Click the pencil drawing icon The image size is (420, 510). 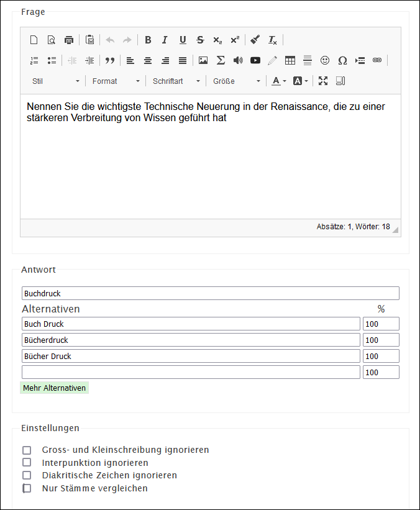(x=272, y=60)
